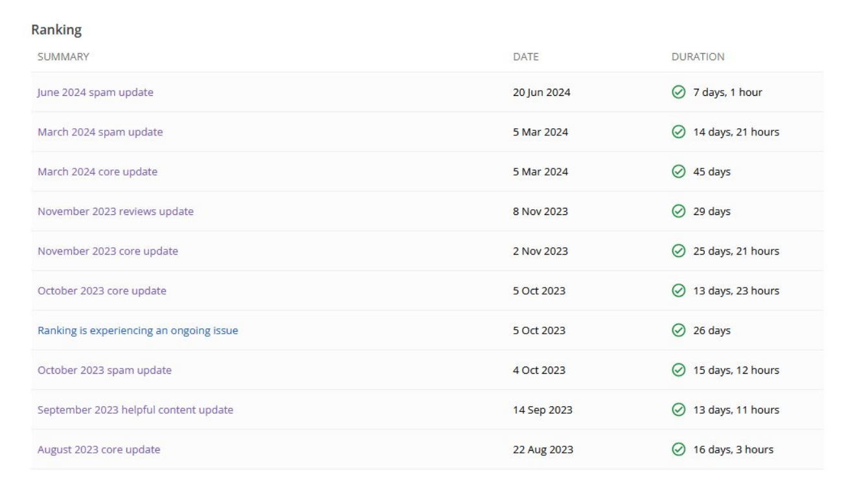868x478 pixels.
Task: Click the resolved checkmark icon beside '14 days, 21 hours'
Action: coord(679,132)
